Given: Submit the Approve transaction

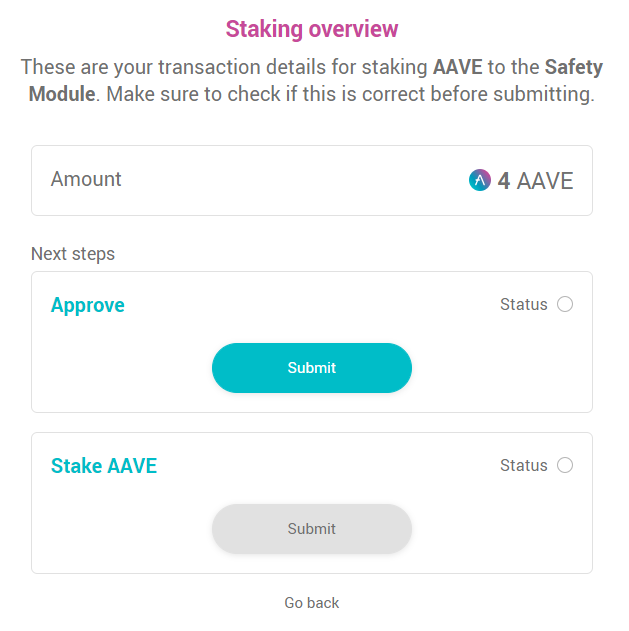Looking at the screenshot, I should (x=312, y=368).
